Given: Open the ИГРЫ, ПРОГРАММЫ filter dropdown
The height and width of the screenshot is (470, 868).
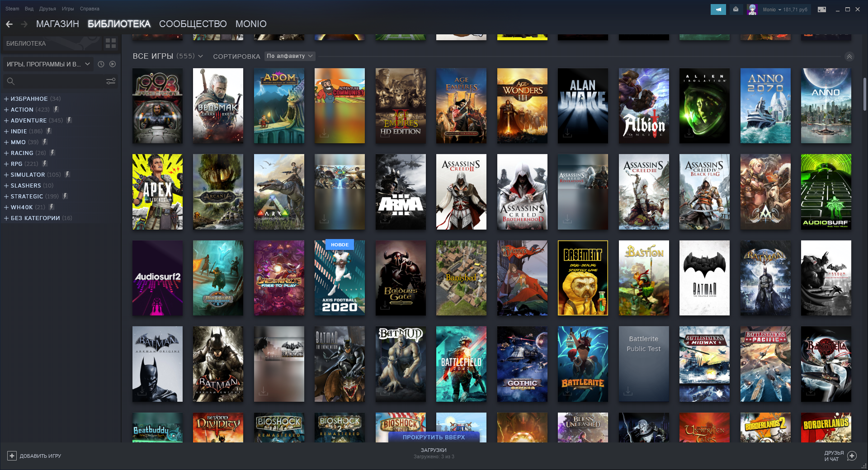Looking at the screenshot, I should coord(48,64).
